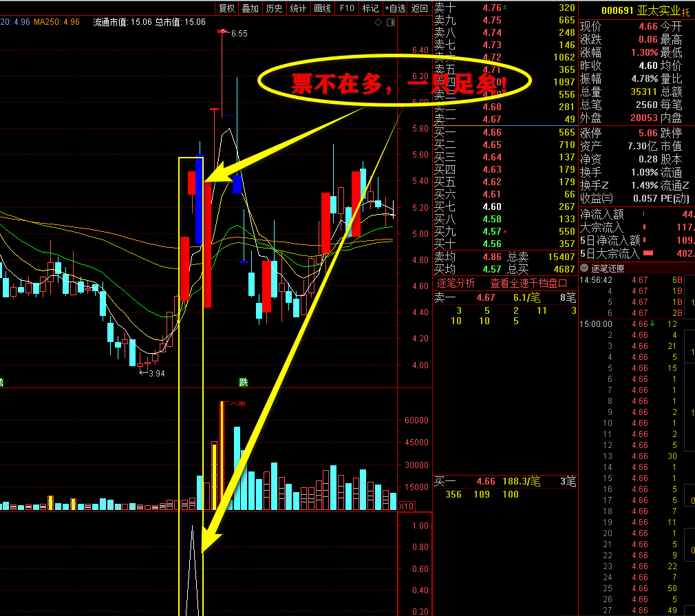695x616 pixels.
Task: Click the 总买 total value 4687
Action: 564,269
